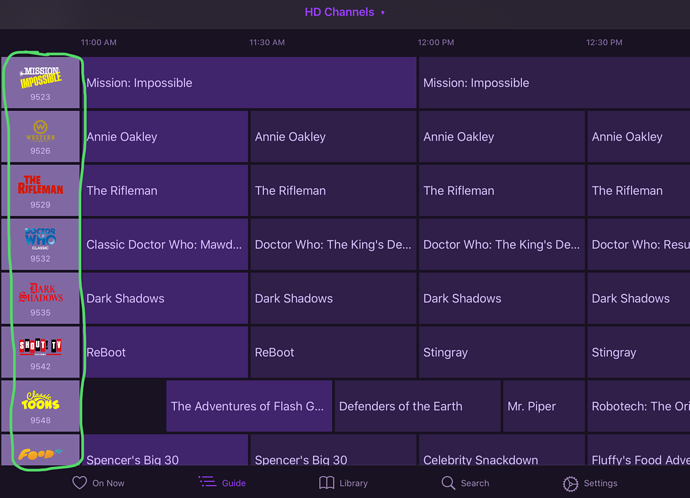
Task: Select the 11:00 AM Annie Oakley program
Action: [165, 137]
